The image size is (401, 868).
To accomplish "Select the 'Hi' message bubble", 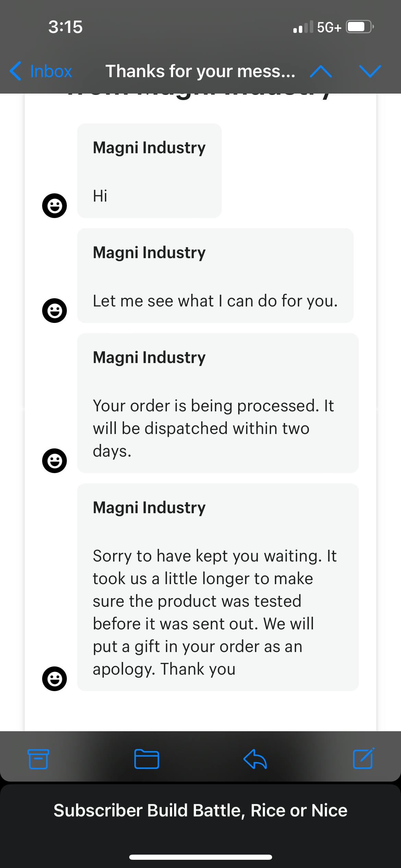I will point(149,171).
